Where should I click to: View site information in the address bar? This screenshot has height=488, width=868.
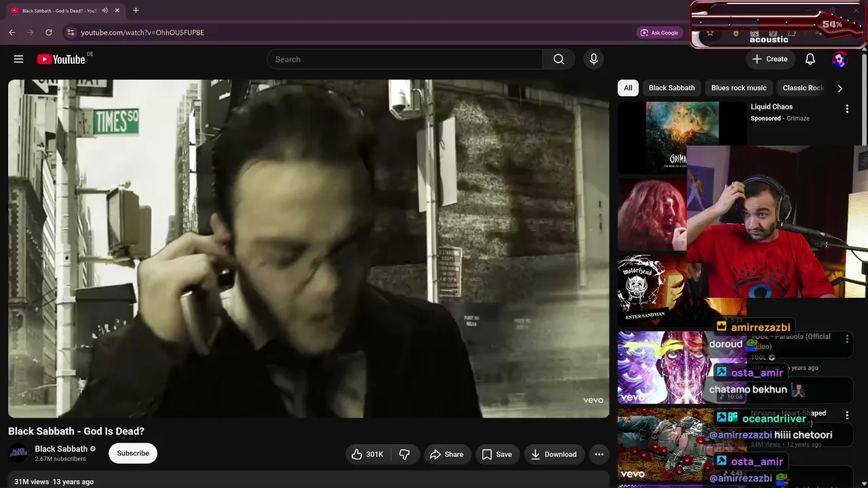click(70, 33)
